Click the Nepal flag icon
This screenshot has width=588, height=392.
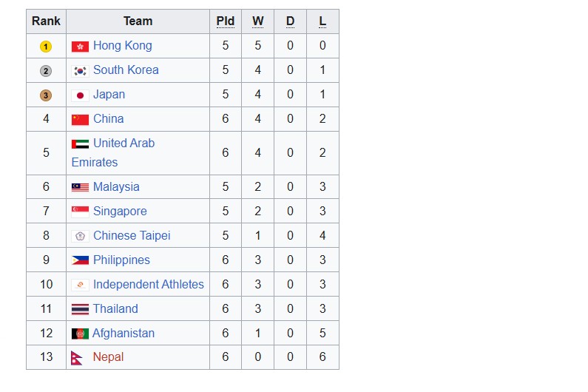(x=76, y=357)
